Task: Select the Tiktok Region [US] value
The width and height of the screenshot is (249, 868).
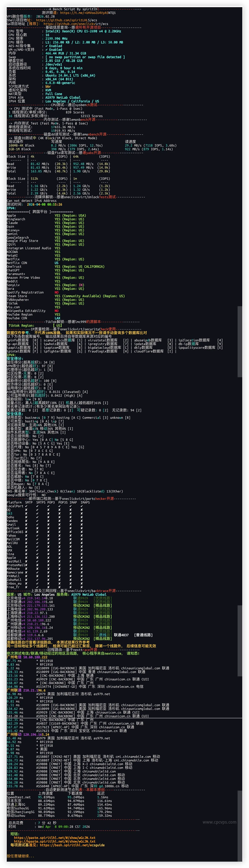Action: [x=58, y=326]
